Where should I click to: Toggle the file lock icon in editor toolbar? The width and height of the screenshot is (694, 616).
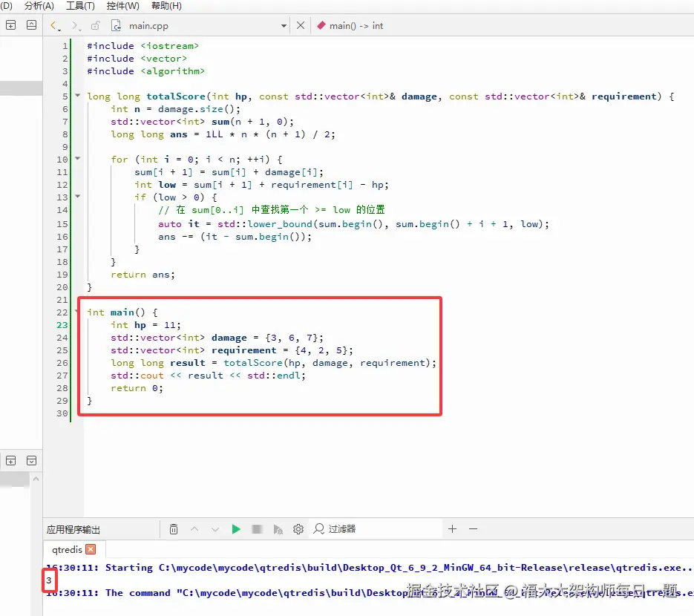pos(95,26)
